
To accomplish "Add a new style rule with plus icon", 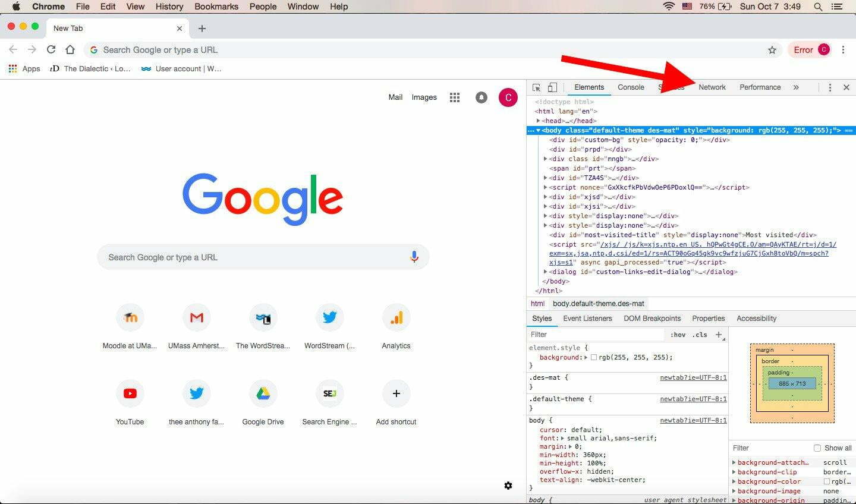I will [719, 335].
